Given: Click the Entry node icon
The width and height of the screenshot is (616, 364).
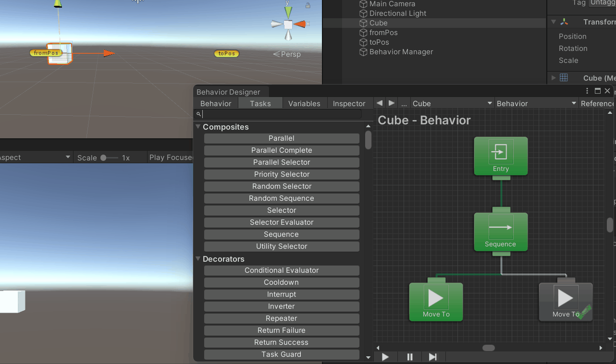Looking at the screenshot, I should coord(501,153).
